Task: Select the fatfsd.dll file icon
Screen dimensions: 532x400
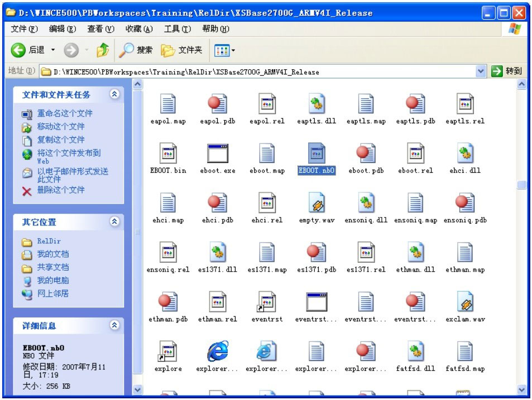Action: point(416,351)
